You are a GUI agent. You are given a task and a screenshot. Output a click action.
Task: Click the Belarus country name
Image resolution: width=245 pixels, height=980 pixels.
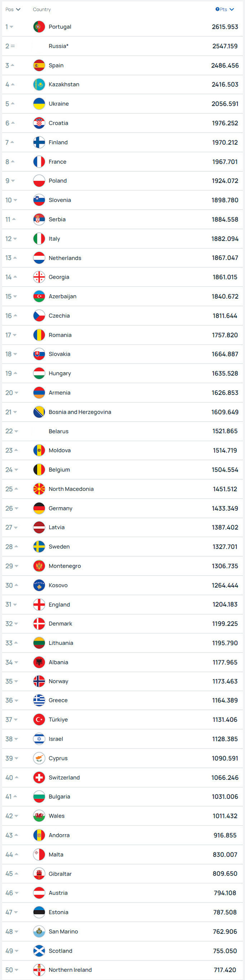(x=58, y=431)
